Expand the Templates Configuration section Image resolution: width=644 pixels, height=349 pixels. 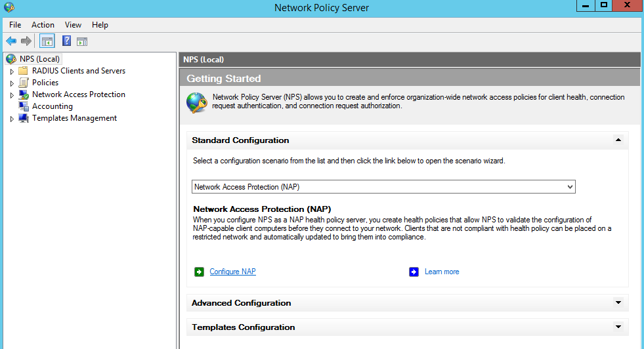[618, 327]
